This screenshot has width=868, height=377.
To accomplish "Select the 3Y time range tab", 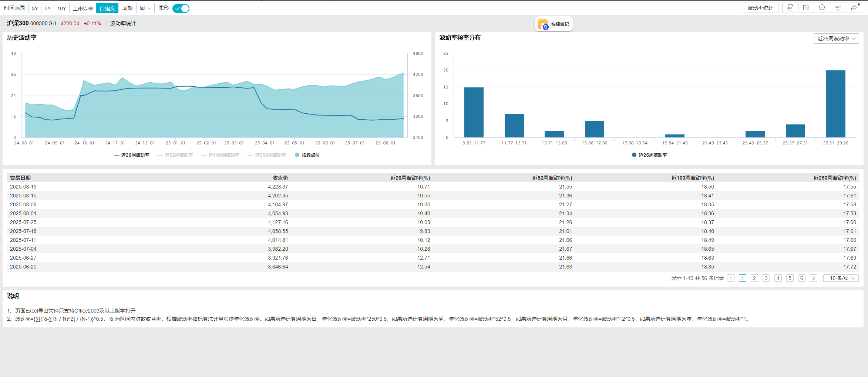I will click(x=35, y=9).
